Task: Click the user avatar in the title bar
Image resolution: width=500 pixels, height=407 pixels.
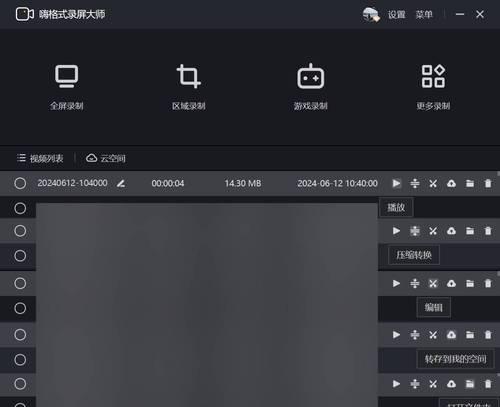Action: point(371,14)
